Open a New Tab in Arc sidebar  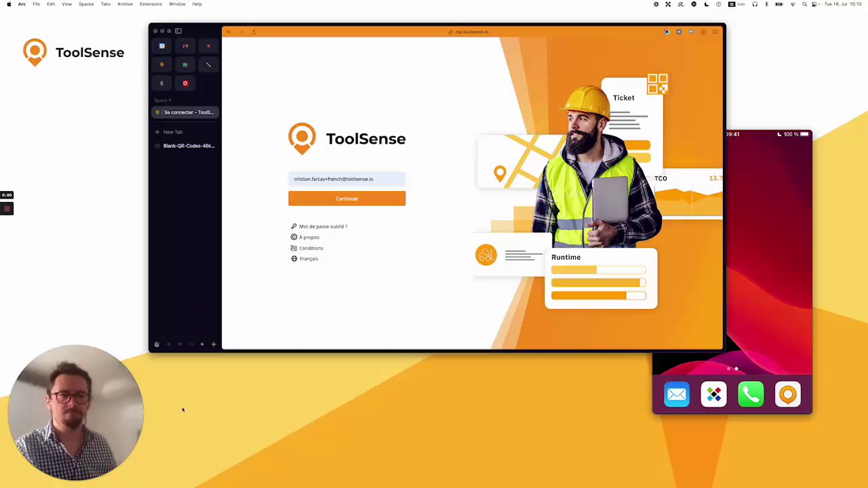coord(170,132)
